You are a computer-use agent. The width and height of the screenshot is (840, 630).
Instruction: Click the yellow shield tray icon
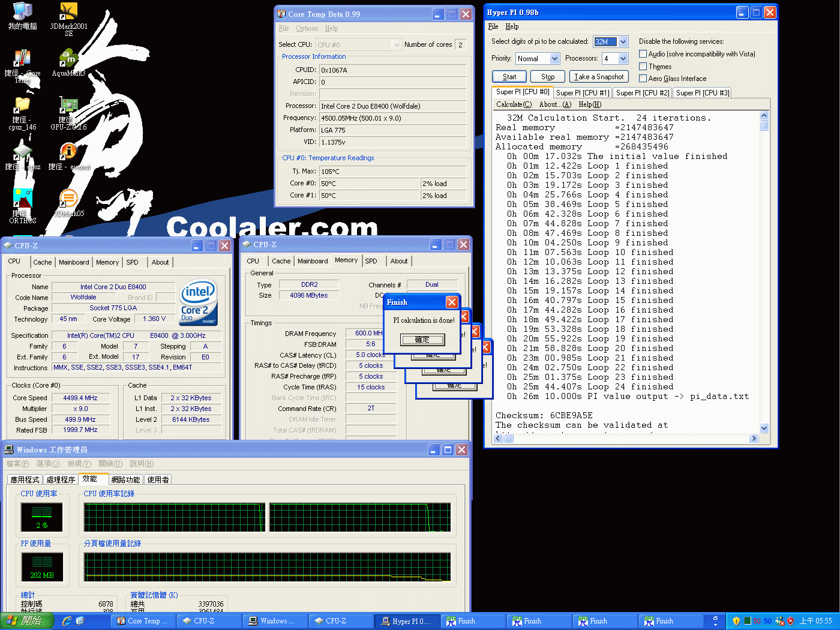point(736,621)
